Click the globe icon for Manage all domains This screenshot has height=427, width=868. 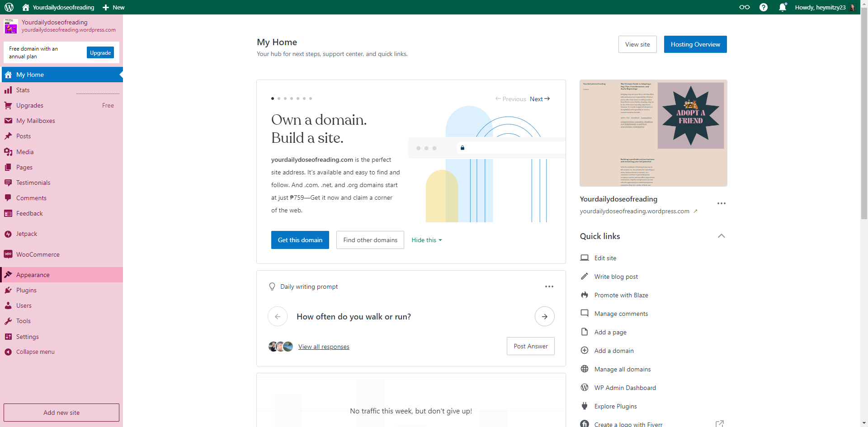pyautogui.click(x=585, y=369)
